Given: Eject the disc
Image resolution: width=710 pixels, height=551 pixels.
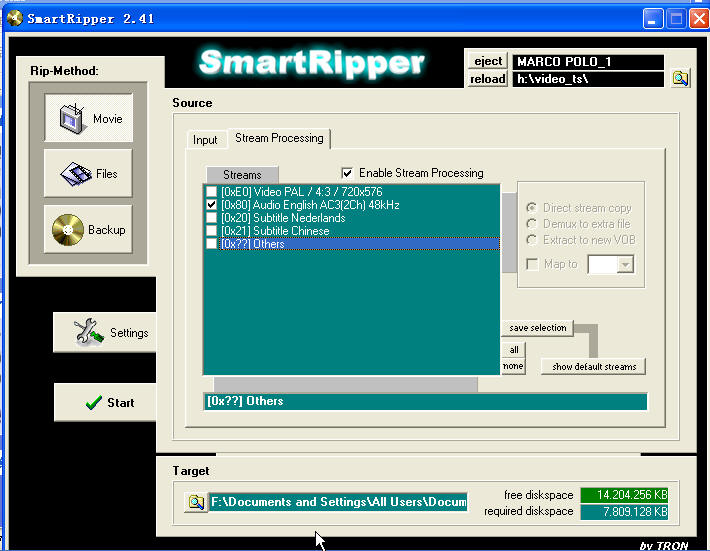Looking at the screenshot, I should [488, 61].
